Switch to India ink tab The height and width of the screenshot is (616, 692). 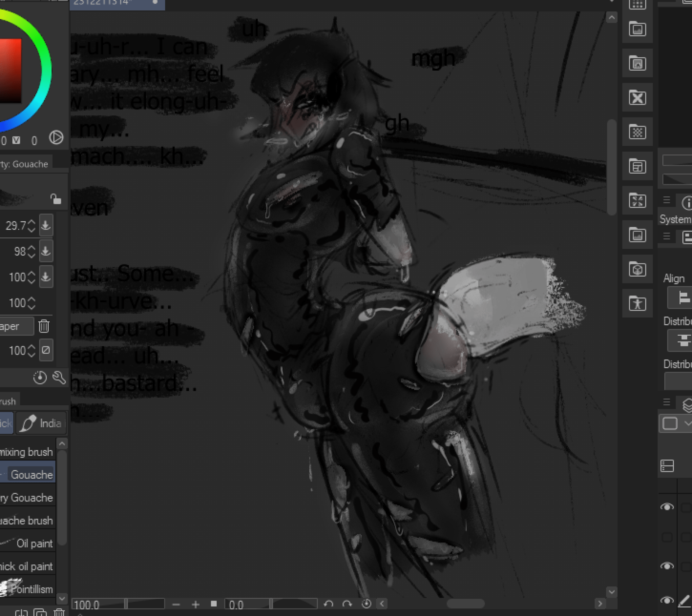pyautogui.click(x=41, y=423)
